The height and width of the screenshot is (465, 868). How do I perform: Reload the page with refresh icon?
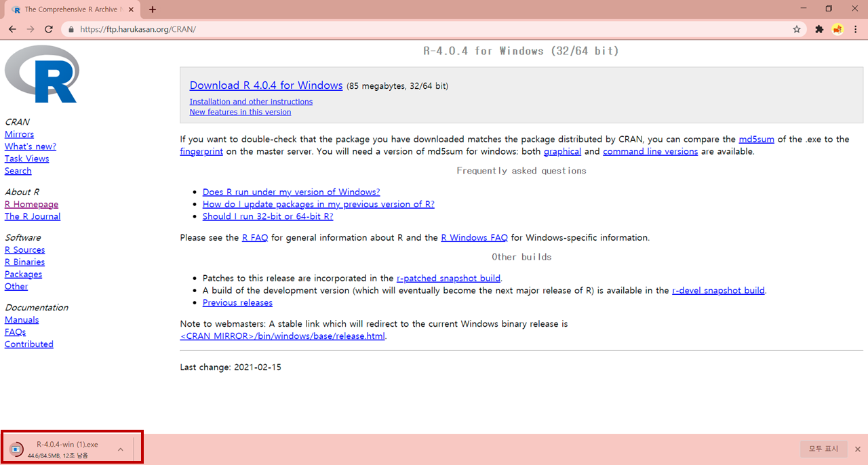pyautogui.click(x=49, y=29)
